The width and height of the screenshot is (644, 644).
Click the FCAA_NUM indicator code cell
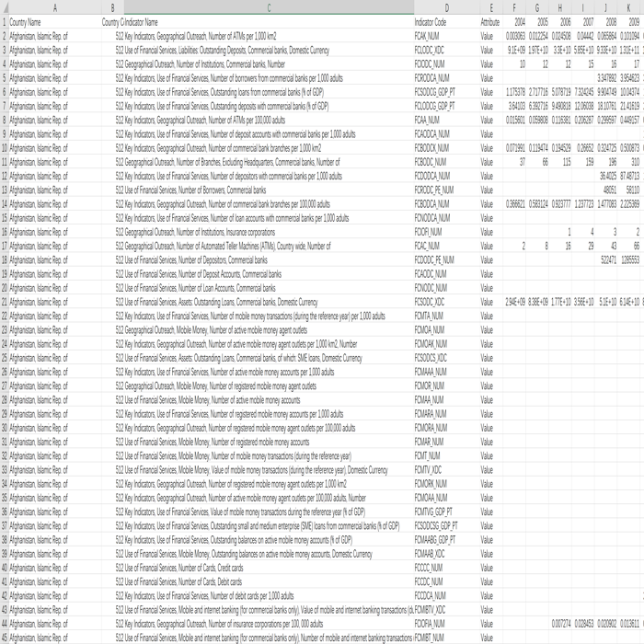pos(446,120)
